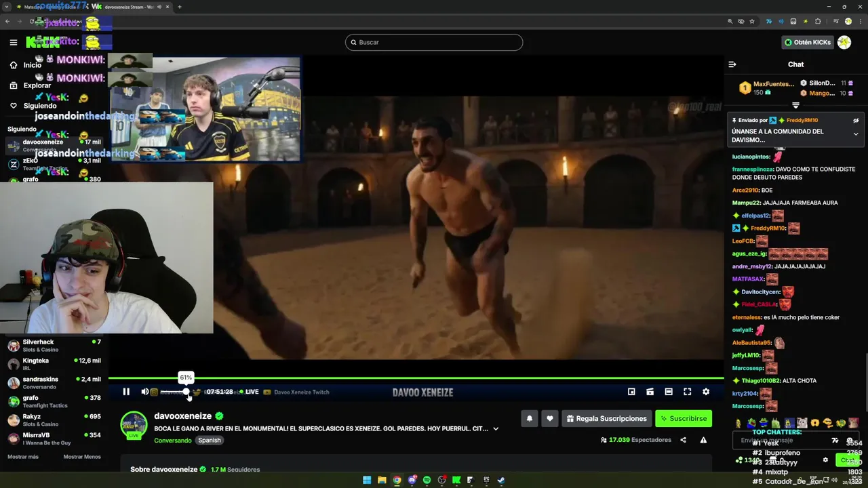Image resolution: width=868 pixels, height=488 pixels.
Task: Open Explorar in the sidebar
Action: pyautogui.click(x=31, y=85)
